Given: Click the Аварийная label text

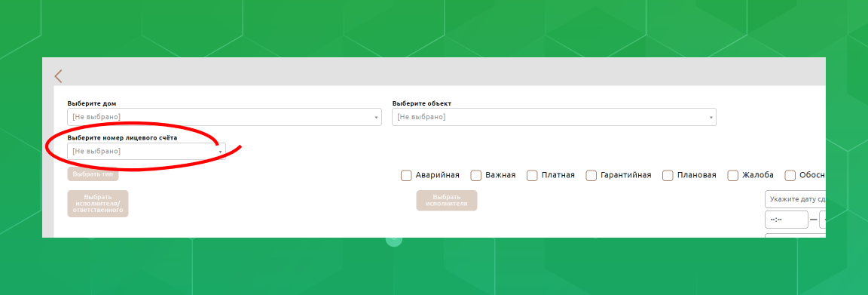Looking at the screenshot, I should 437,175.
